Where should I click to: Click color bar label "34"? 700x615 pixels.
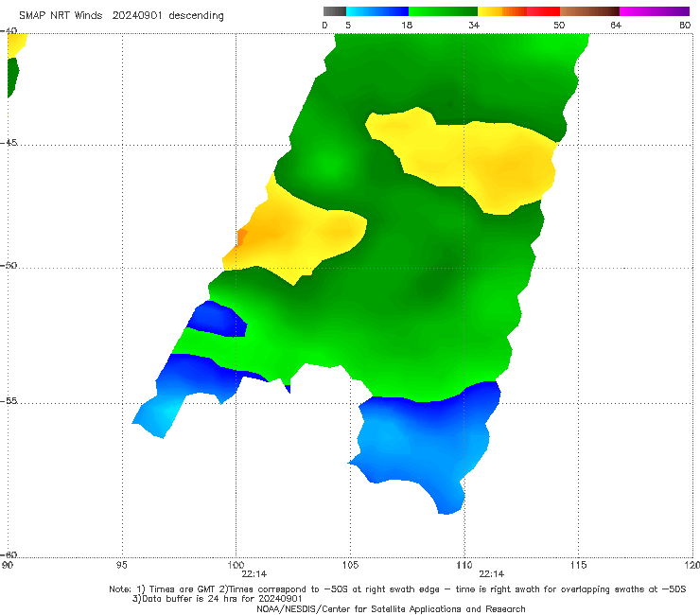(474, 26)
